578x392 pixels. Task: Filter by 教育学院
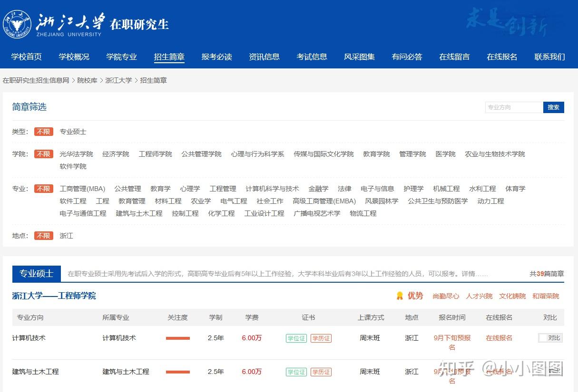coord(376,154)
